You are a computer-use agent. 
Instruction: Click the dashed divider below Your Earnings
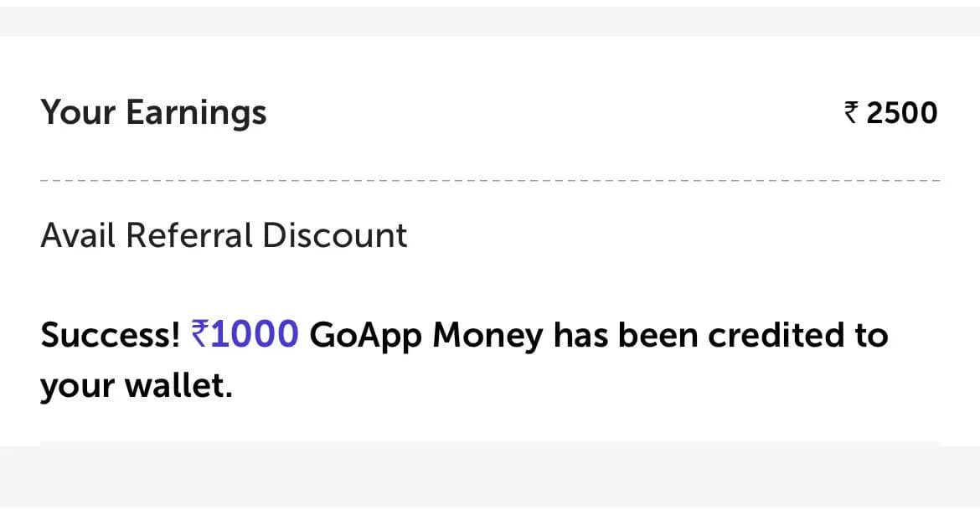tap(490, 181)
